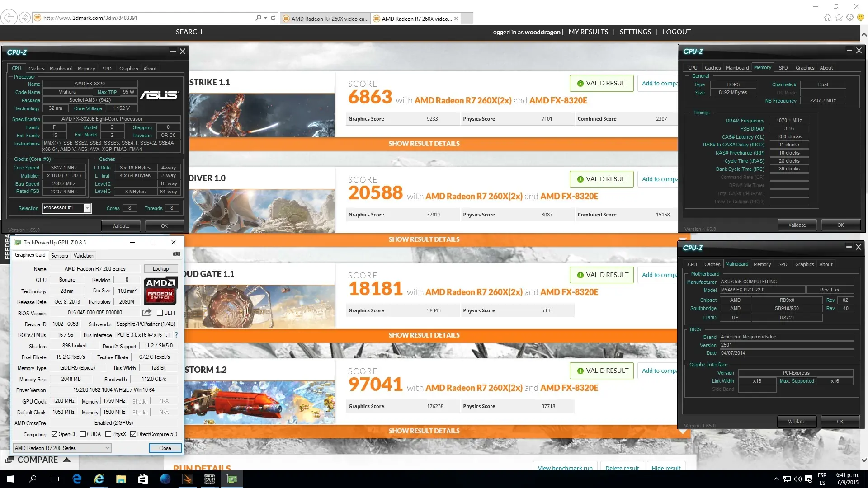Click Close button in GPU-Z
The image size is (868, 488).
click(165, 448)
